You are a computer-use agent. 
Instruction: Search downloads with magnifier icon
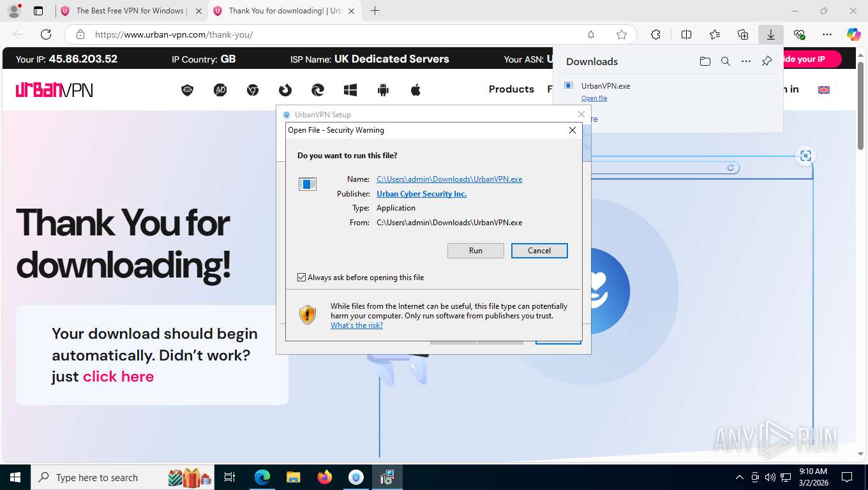(x=726, y=61)
